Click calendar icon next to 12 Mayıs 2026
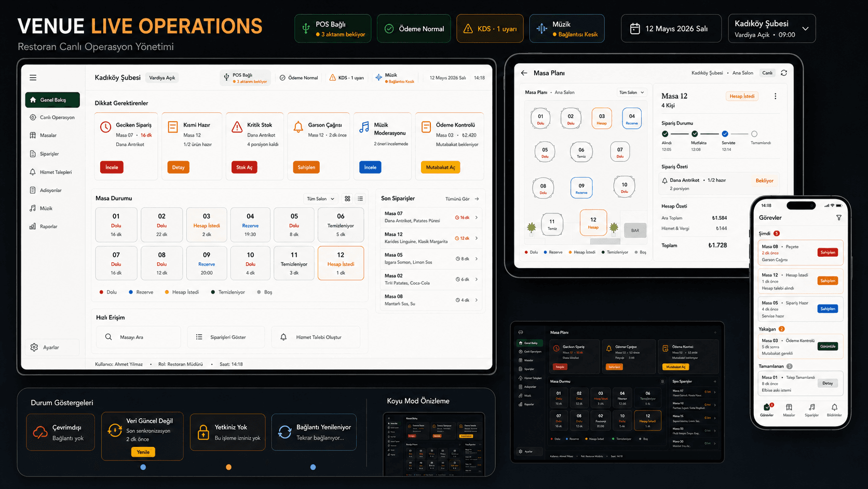The image size is (868, 489). tap(635, 29)
